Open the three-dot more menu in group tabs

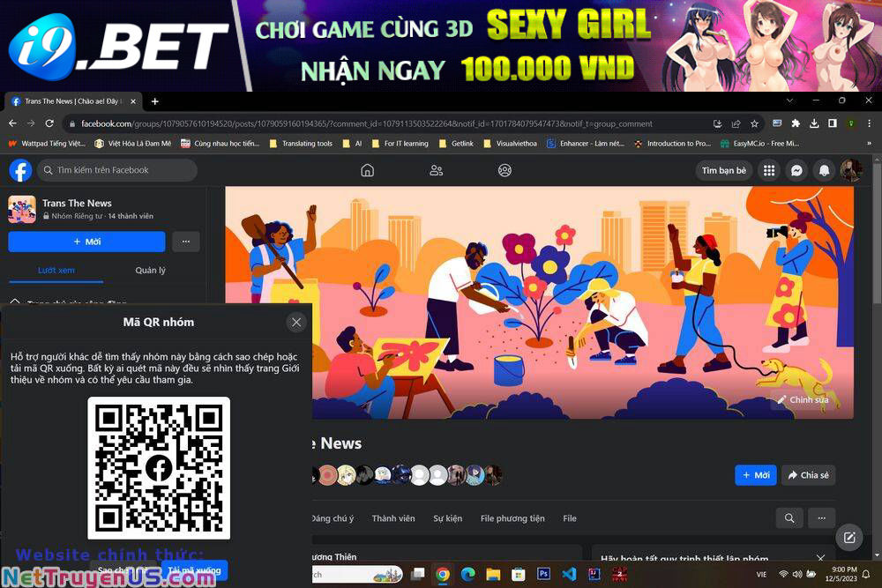pyautogui.click(x=821, y=518)
